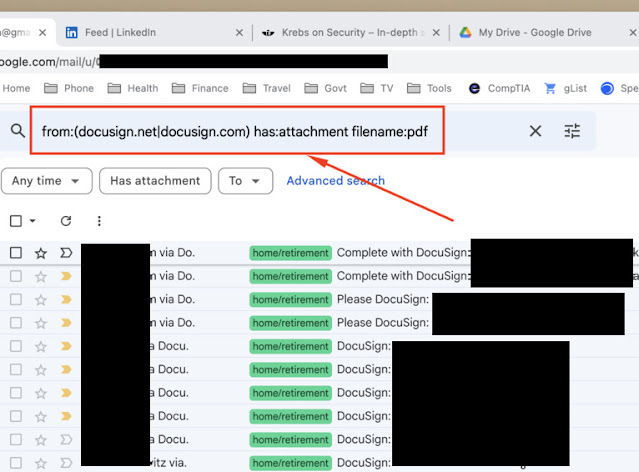The image size is (639, 472).
Task: Star the last email from 'itz via.'
Action: (x=41, y=463)
